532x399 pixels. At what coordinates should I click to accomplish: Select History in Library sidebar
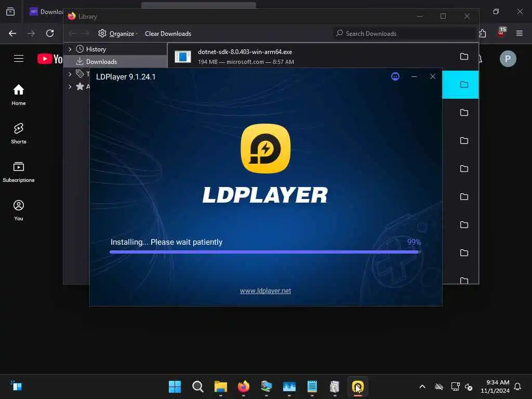coord(96,49)
